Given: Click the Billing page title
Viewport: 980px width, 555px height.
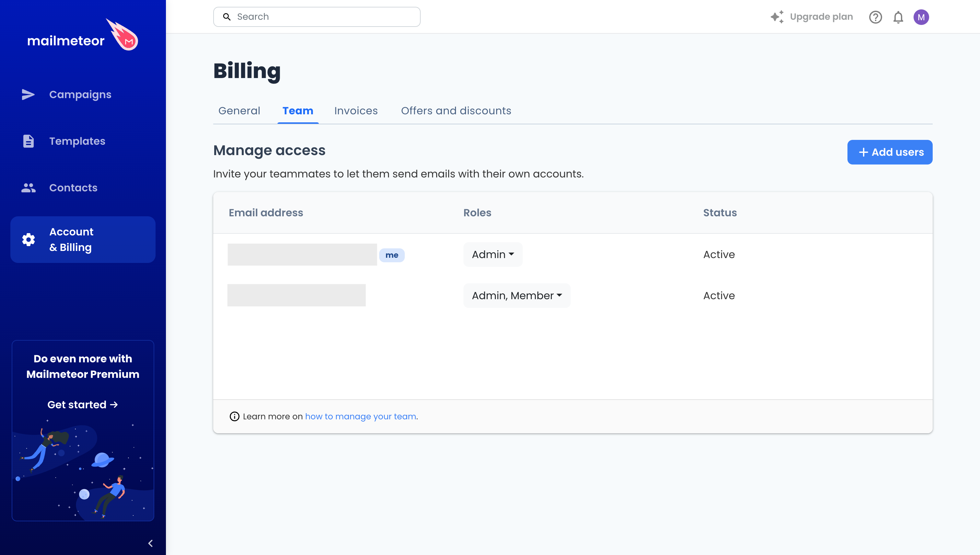Looking at the screenshot, I should coord(247,71).
